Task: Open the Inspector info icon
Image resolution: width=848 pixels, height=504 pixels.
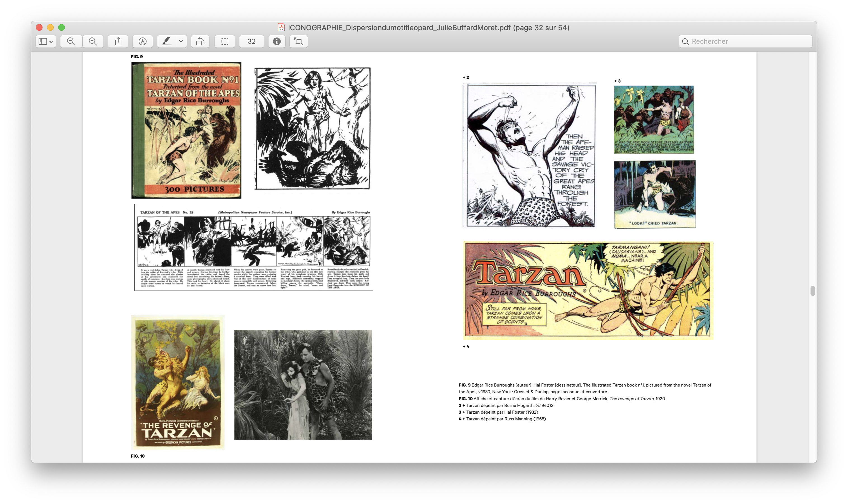Action: (x=277, y=41)
